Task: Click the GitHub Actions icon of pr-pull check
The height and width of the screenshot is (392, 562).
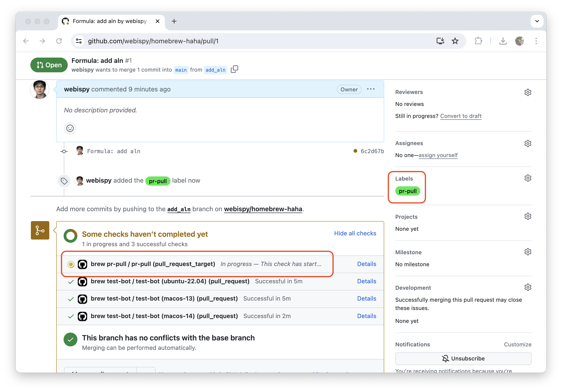Action: (82, 264)
